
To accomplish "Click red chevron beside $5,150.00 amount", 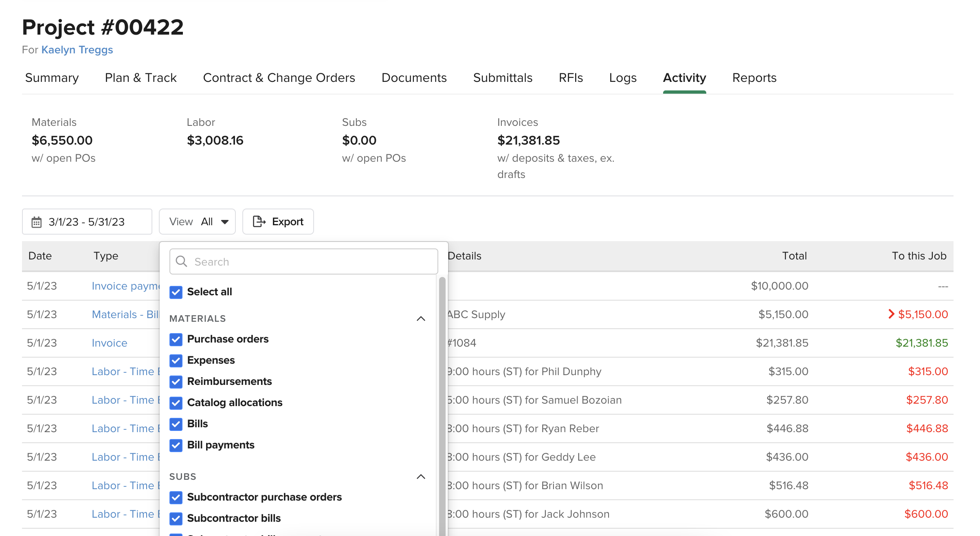I will click(x=891, y=314).
